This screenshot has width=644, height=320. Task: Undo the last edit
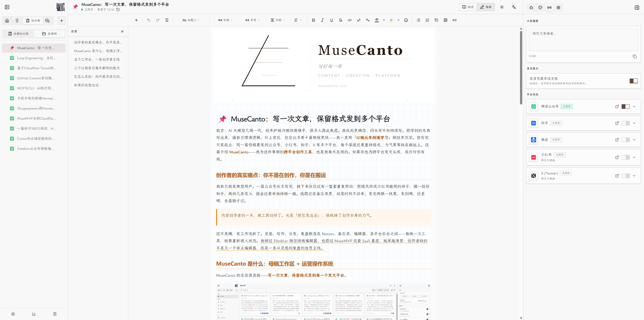tap(149, 20)
